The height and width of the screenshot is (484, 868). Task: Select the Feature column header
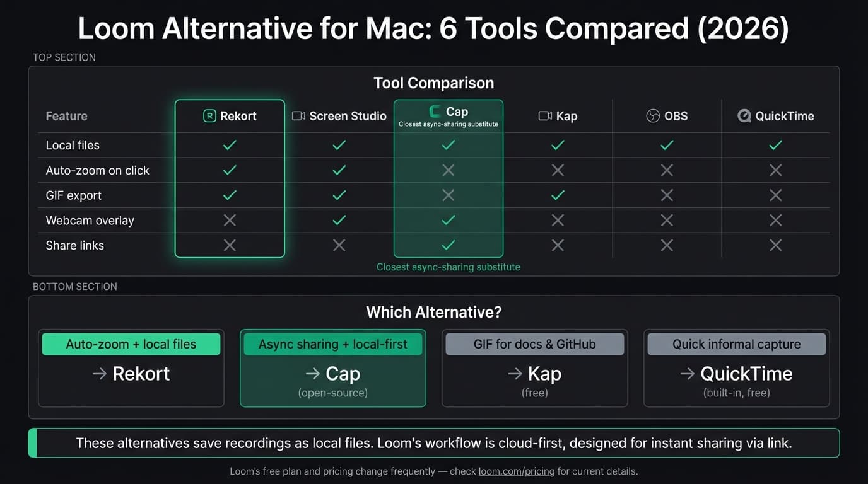[x=65, y=116]
